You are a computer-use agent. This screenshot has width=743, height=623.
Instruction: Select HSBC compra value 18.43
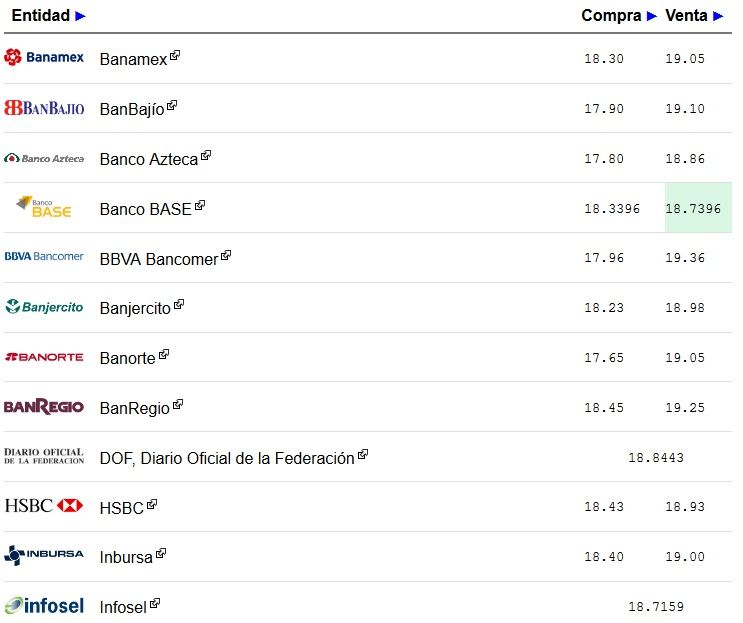click(x=604, y=506)
